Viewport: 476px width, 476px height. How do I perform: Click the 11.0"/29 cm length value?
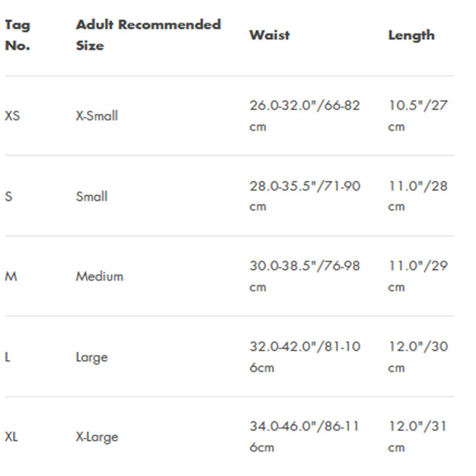click(418, 276)
